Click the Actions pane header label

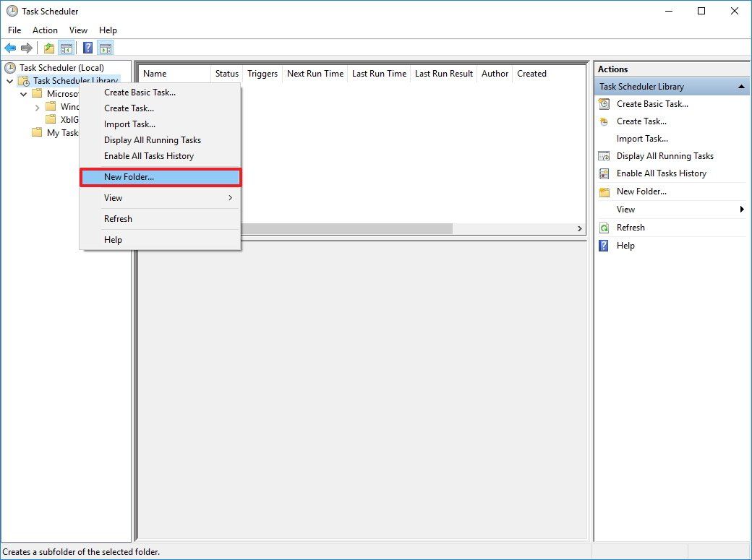click(613, 69)
